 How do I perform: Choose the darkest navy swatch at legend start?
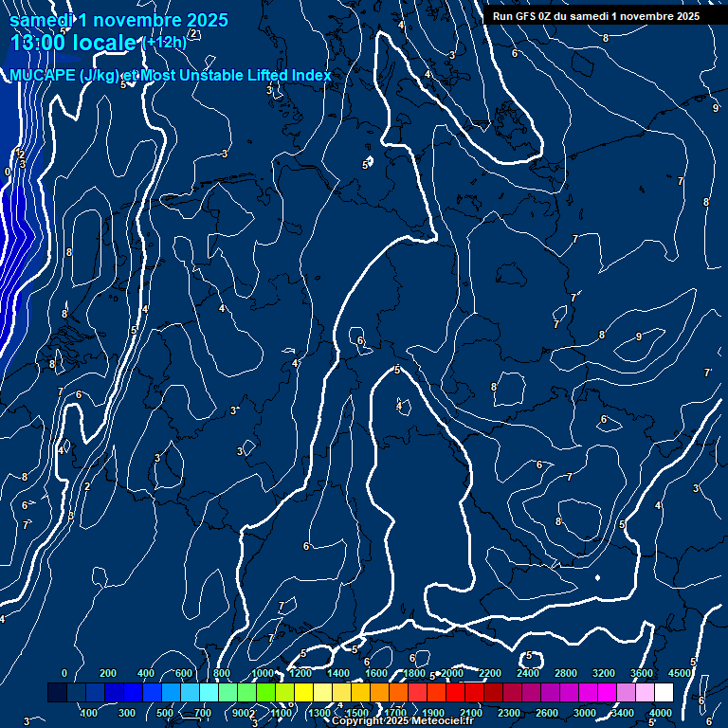coord(57,693)
